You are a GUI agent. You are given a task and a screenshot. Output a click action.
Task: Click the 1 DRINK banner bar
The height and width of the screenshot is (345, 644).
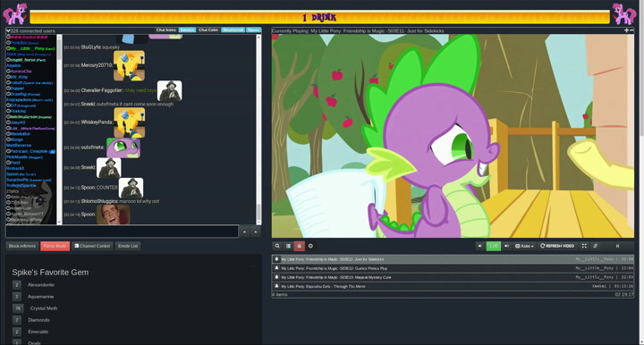point(319,17)
